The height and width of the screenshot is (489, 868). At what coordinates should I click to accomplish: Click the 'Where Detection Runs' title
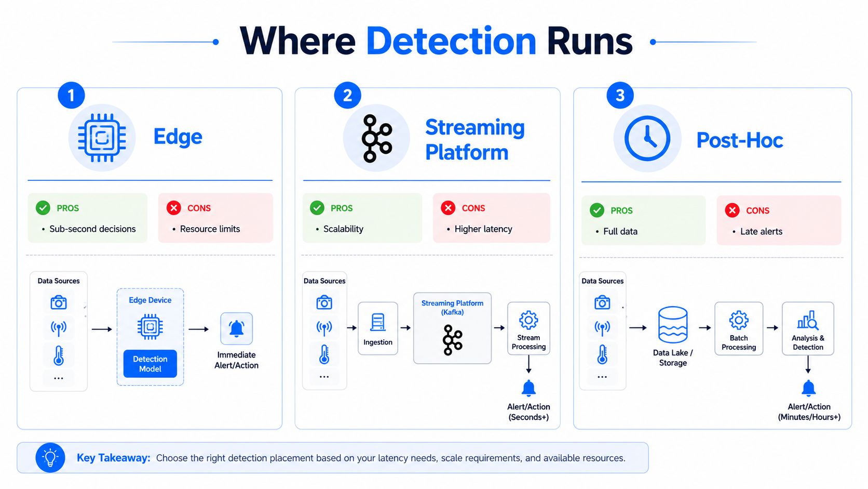436,41
